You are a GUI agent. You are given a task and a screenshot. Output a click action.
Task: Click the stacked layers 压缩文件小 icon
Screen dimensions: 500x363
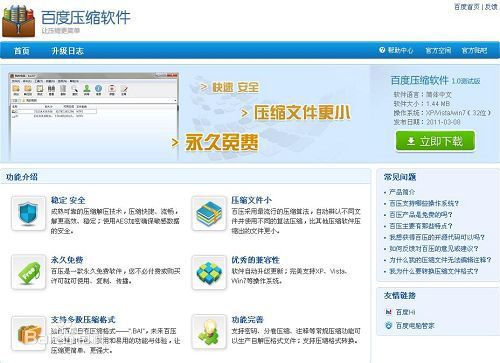click(209, 213)
